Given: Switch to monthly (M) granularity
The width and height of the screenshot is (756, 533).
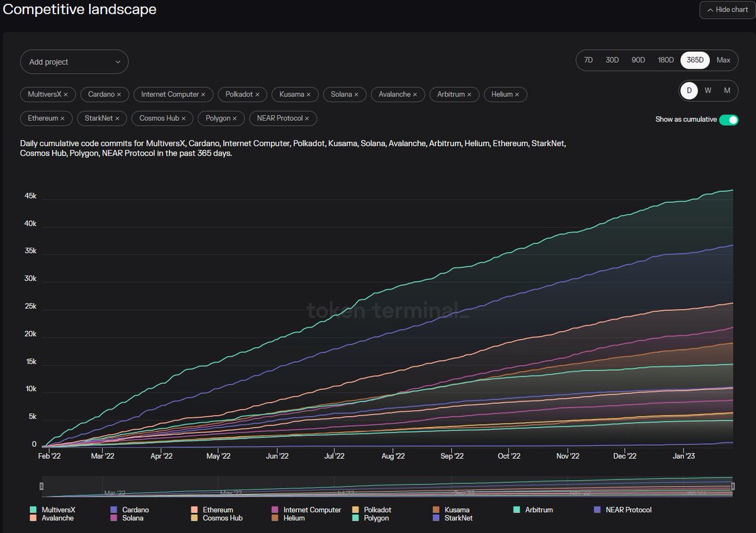Looking at the screenshot, I should 727,91.
